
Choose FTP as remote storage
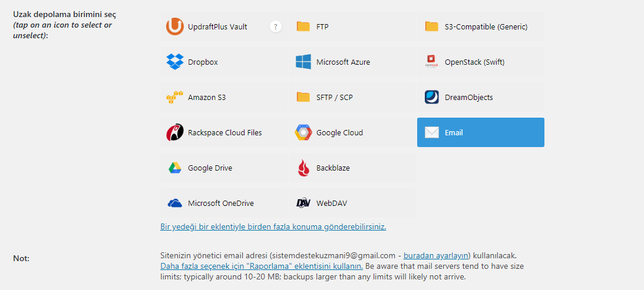322,27
